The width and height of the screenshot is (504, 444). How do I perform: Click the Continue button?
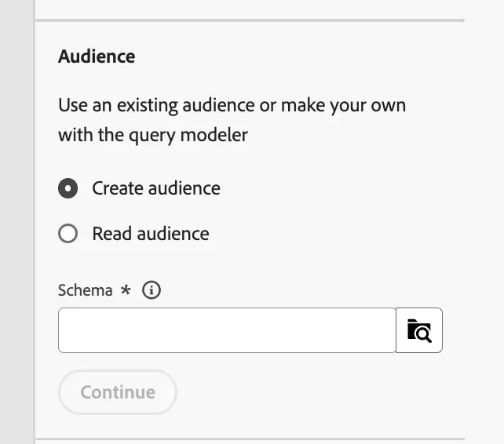click(x=118, y=392)
